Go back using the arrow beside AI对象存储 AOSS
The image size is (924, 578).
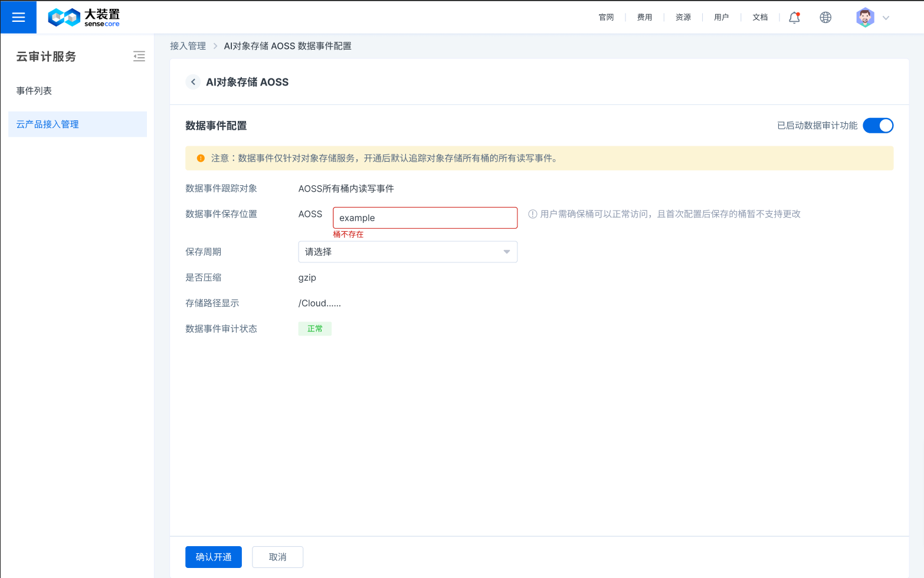tap(193, 82)
